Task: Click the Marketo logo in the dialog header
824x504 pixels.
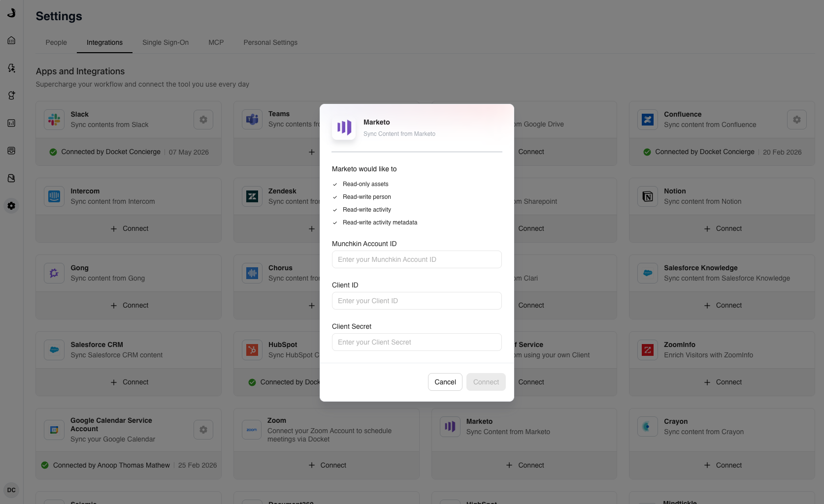Action: (x=344, y=128)
